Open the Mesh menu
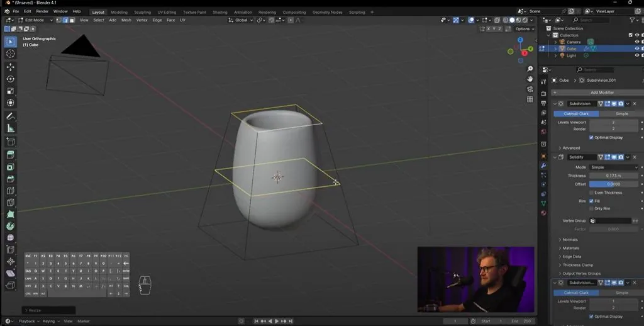The width and height of the screenshot is (644, 326). tap(126, 20)
